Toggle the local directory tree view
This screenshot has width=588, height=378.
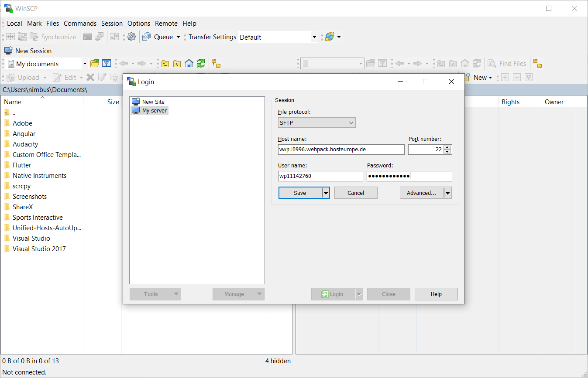click(x=216, y=64)
